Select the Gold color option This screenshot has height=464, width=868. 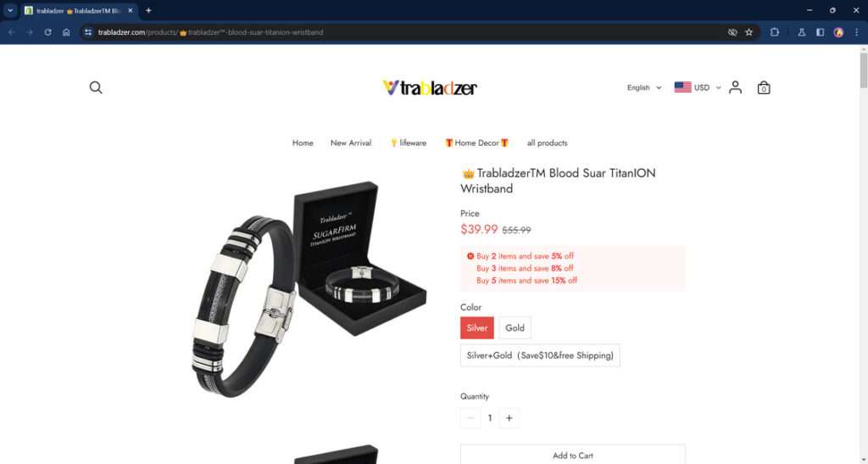pyautogui.click(x=515, y=327)
